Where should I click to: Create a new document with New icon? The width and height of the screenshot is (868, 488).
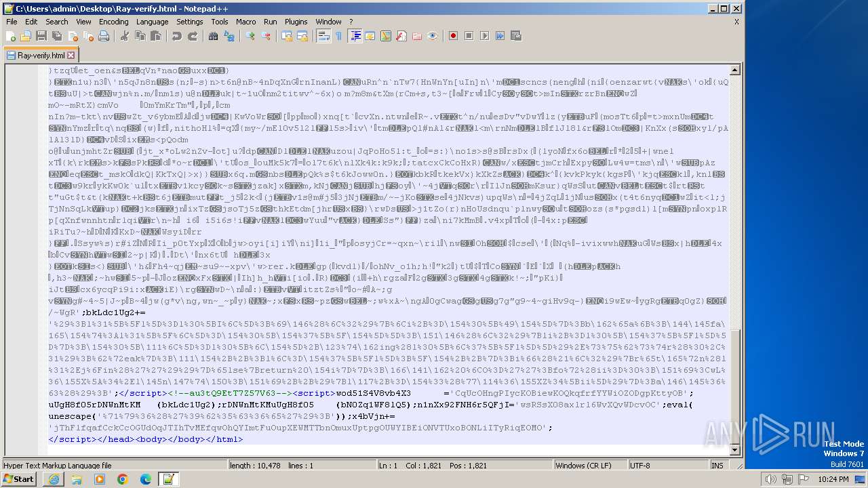pos(11,36)
